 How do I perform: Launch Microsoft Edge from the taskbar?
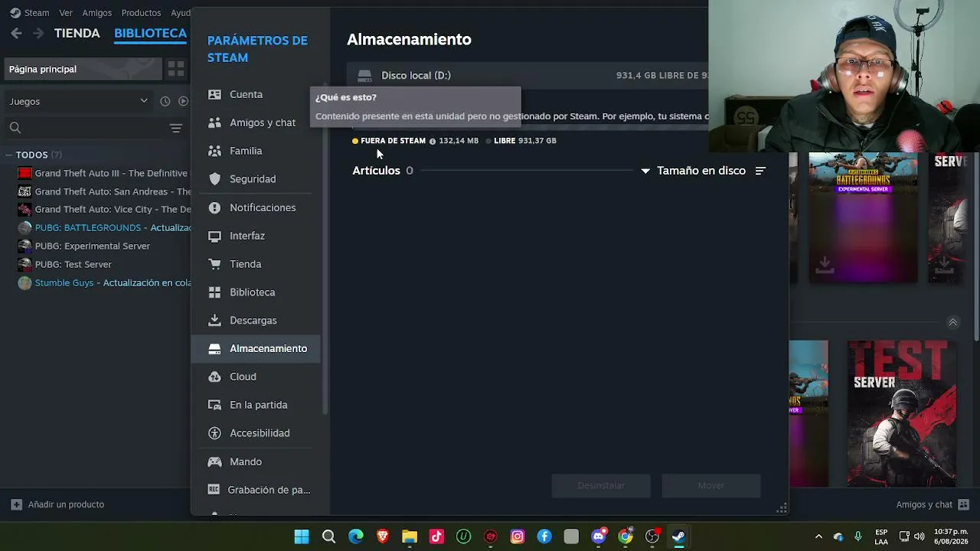click(x=356, y=536)
